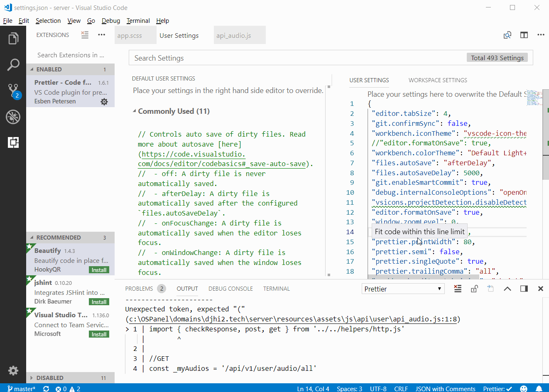Clear the output panel
The image size is (549, 392).
point(458,289)
